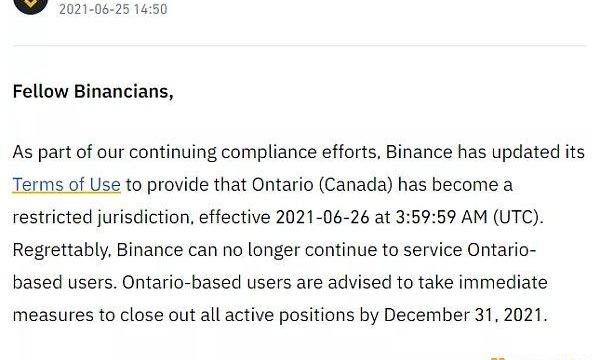Click the Binance logo avatar
The image size is (600, 360).
point(31,5)
